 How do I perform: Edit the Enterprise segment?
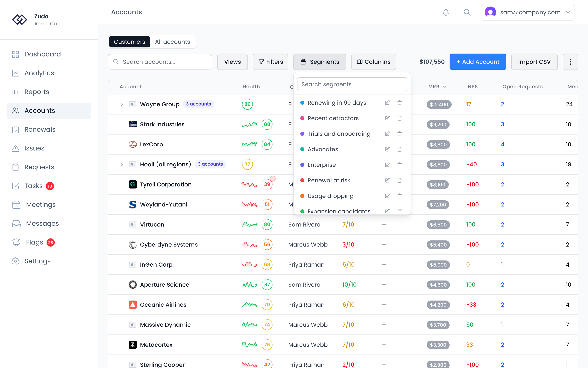click(387, 165)
